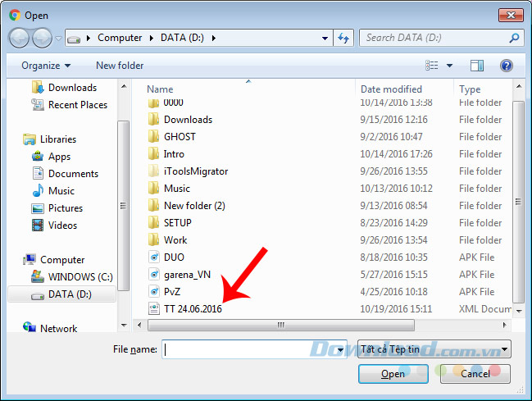
Task: Open the address bar history dropdown
Action: (x=325, y=38)
